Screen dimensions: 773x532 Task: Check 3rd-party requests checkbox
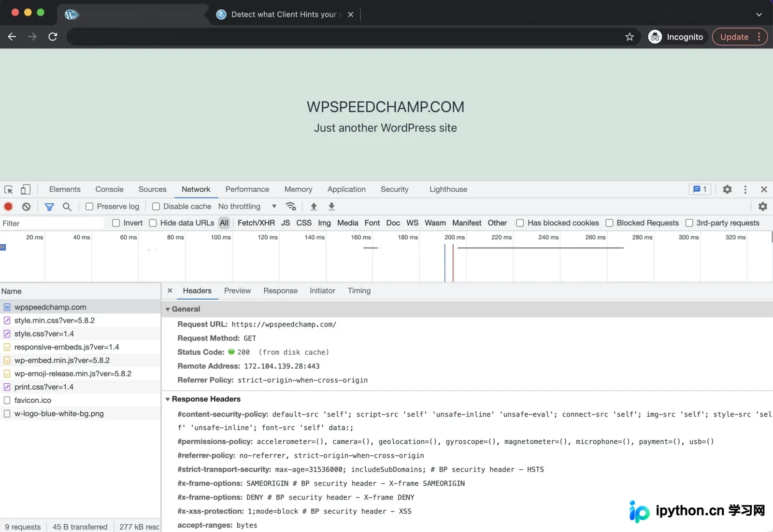click(689, 223)
